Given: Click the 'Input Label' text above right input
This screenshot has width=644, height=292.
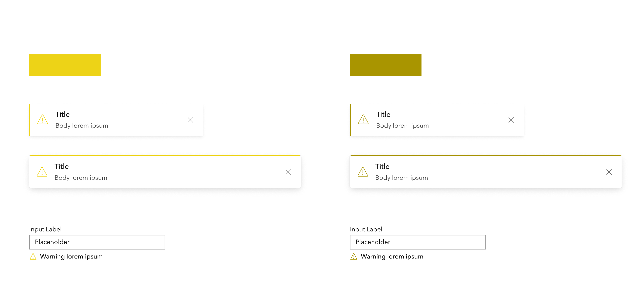Looking at the screenshot, I should 366,229.
